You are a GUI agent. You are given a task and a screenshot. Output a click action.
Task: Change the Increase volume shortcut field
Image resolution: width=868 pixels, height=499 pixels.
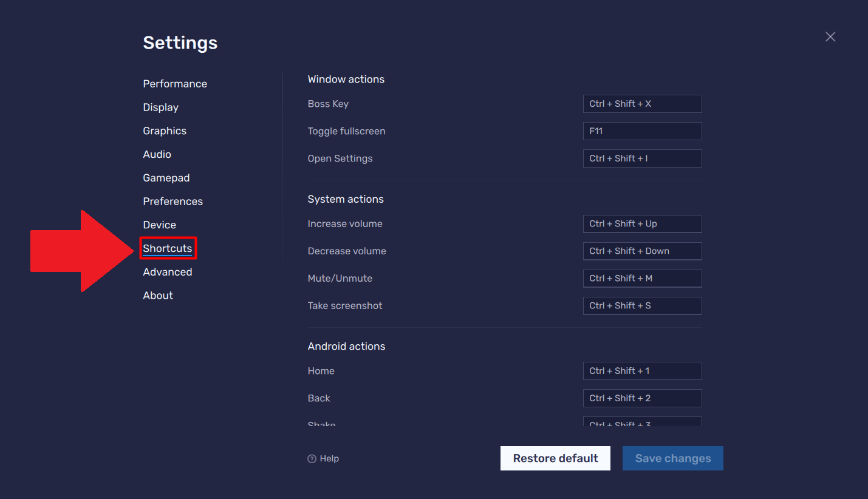click(642, 224)
